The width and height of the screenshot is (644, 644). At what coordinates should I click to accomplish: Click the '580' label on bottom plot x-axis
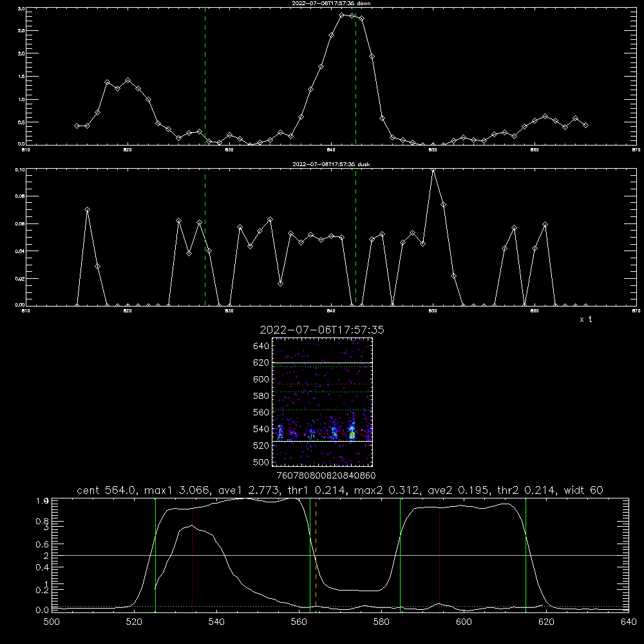coord(381,622)
